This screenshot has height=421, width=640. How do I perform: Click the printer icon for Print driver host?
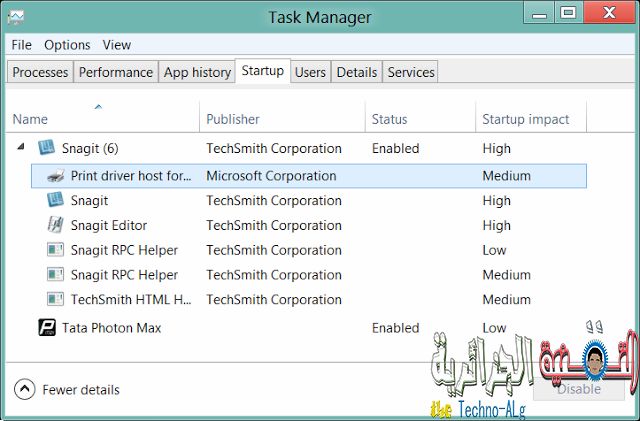pos(56,176)
